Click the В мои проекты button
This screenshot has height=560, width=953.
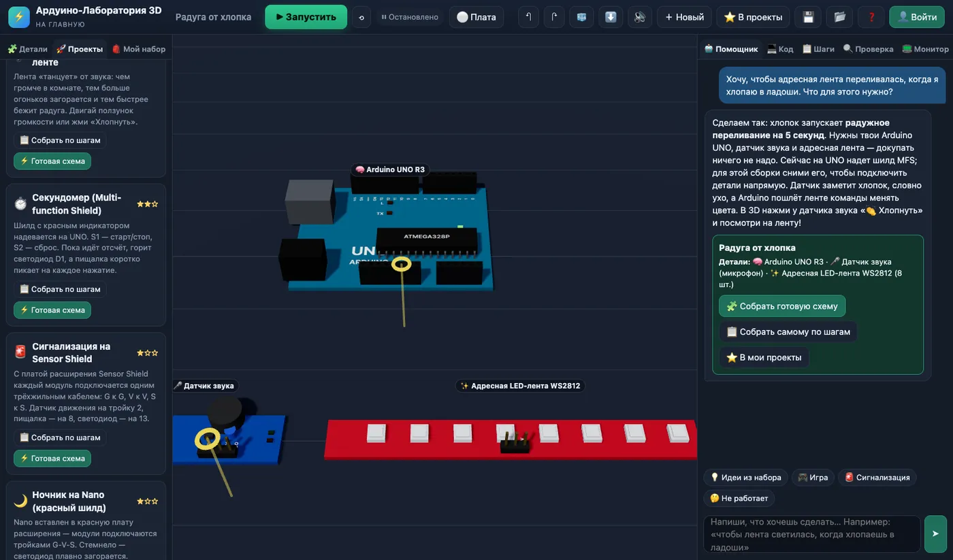pyautogui.click(x=764, y=357)
